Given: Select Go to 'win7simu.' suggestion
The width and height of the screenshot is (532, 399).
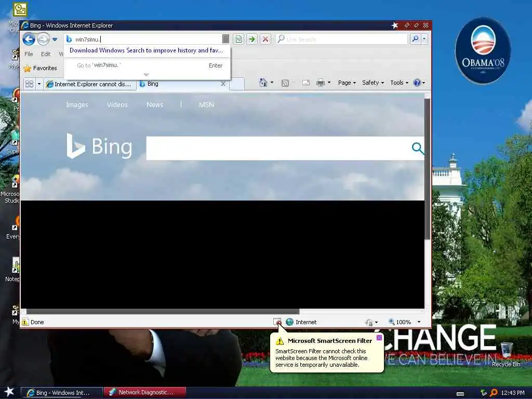Looking at the screenshot, I should (x=147, y=65).
